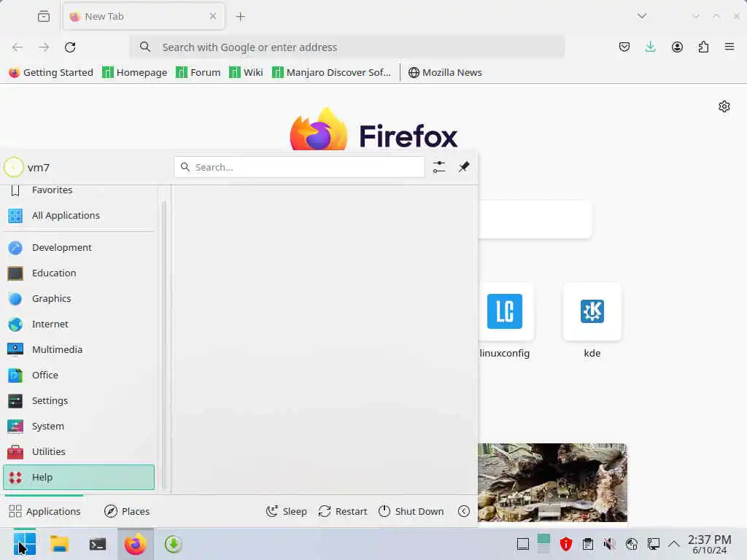The height and width of the screenshot is (560, 747).
Task: Open the Getting Started bookmark
Action: tap(51, 72)
